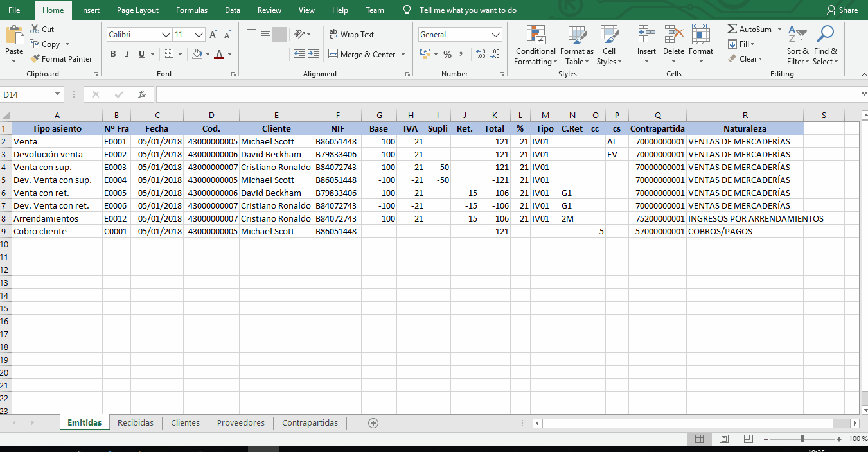This screenshot has height=452, width=868.
Task: Open Cell Styles gallery
Action: click(609, 45)
